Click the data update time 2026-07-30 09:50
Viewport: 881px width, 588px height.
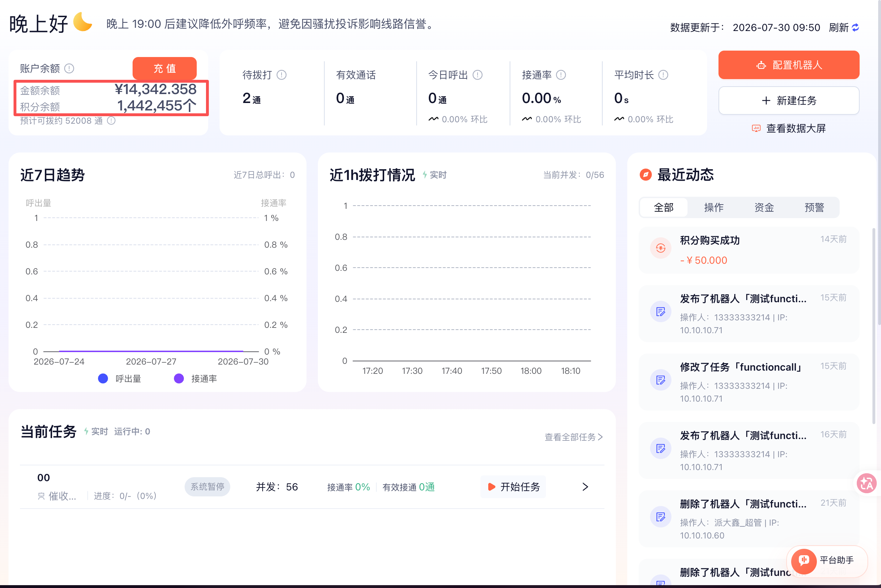(776, 28)
